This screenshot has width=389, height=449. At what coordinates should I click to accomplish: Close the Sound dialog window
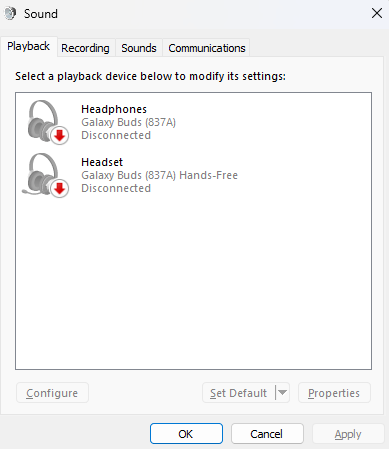[377, 13]
